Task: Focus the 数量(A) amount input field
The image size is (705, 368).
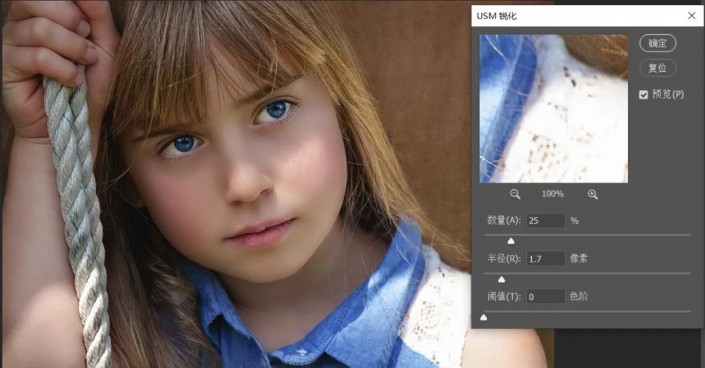Action: tap(546, 220)
